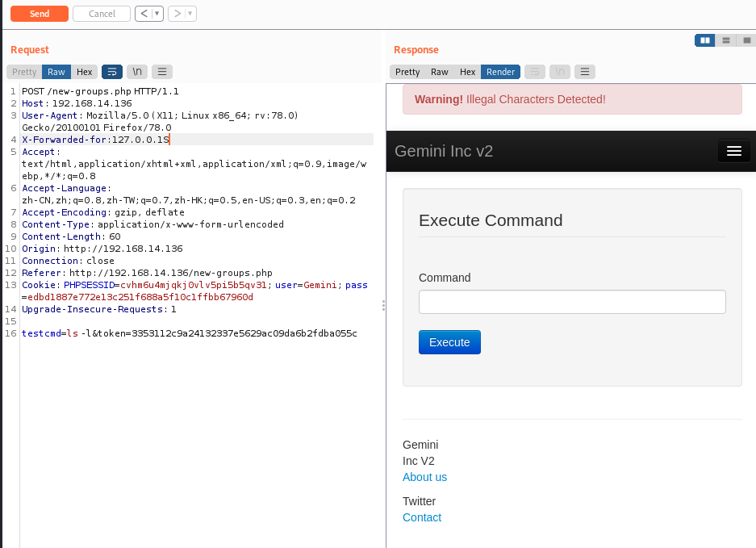Screen dimensions: 756x548
Task: Expand Gemini Inc v2 hamburger menu
Action: coord(733,151)
